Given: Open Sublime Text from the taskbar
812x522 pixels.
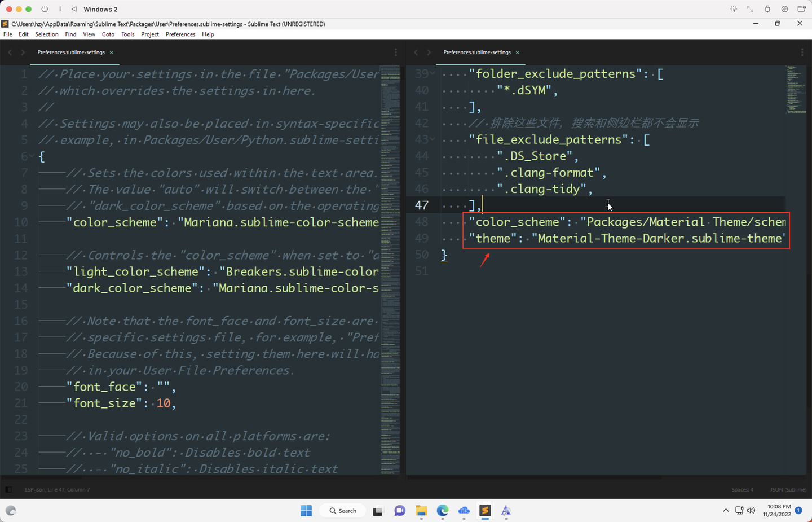Looking at the screenshot, I should click(485, 511).
